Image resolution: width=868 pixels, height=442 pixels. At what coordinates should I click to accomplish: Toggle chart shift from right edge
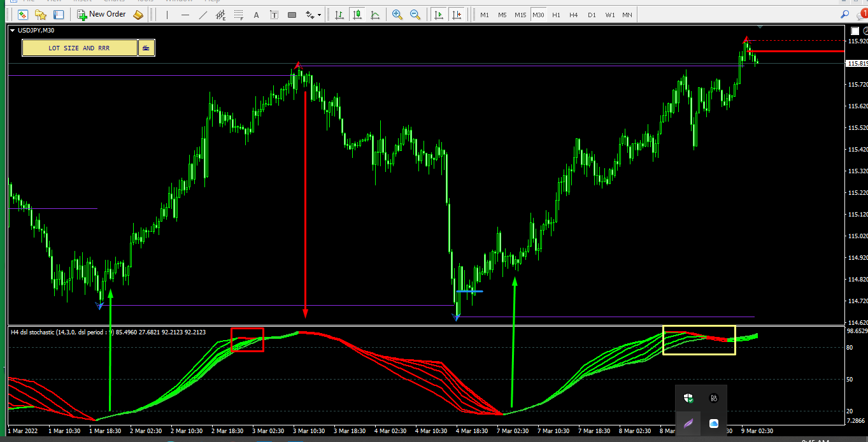[456, 14]
